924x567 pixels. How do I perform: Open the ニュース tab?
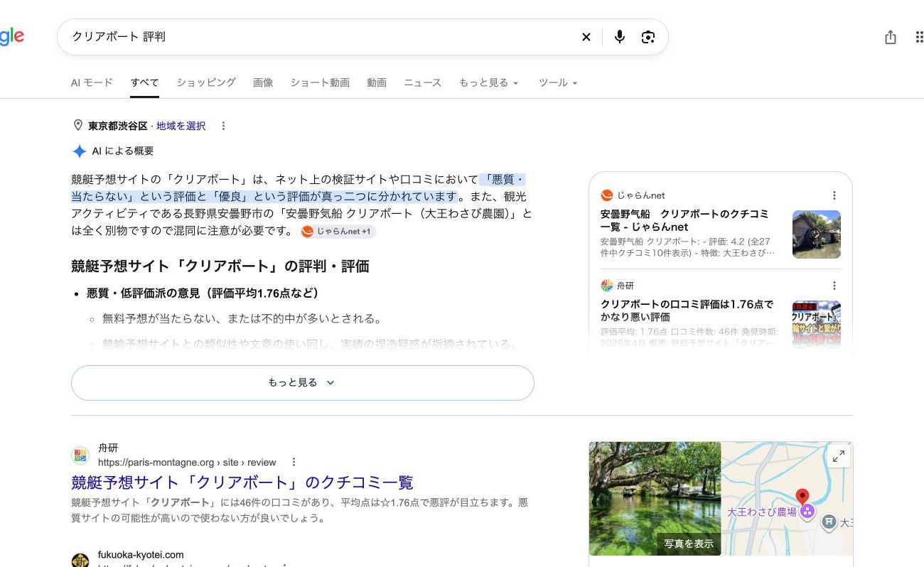(423, 83)
